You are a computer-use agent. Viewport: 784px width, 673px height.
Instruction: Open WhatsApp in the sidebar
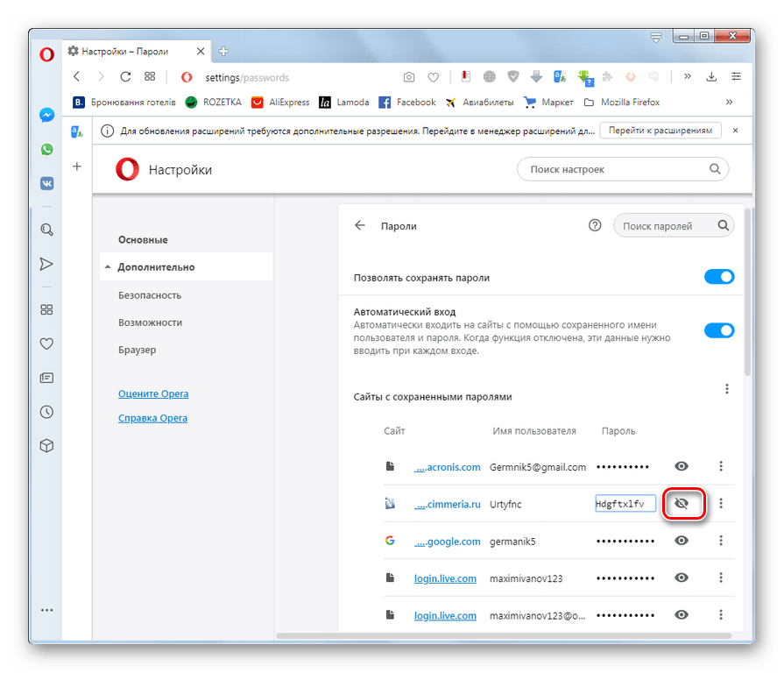tap(47, 150)
